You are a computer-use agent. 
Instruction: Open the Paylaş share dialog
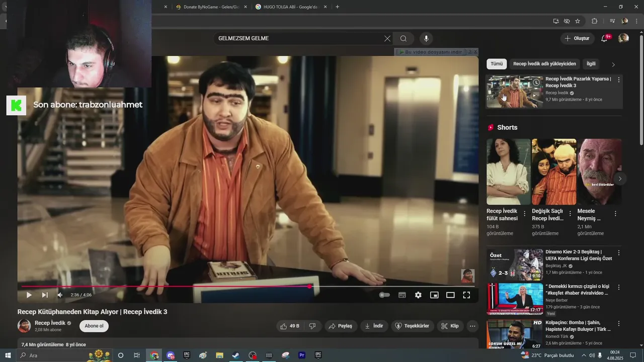(341, 326)
